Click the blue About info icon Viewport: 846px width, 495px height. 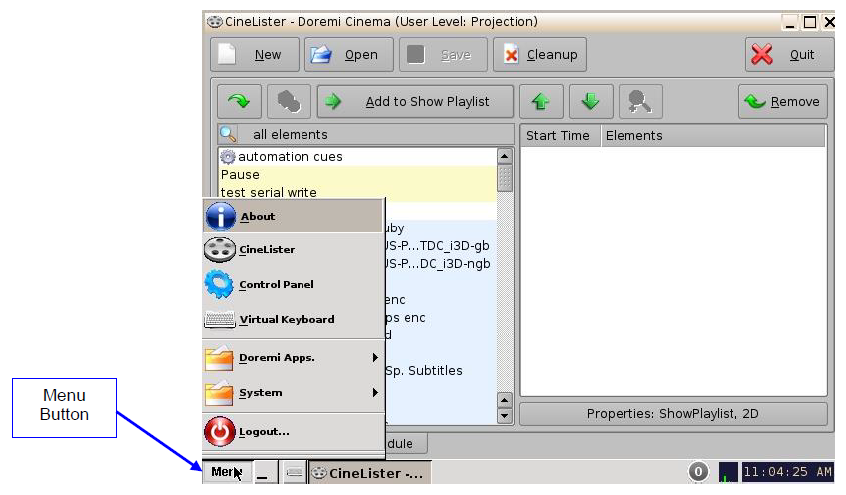(x=220, y=216)
